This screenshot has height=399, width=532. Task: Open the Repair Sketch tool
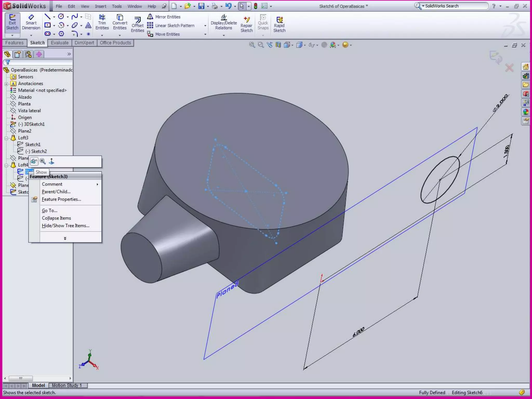246,25
